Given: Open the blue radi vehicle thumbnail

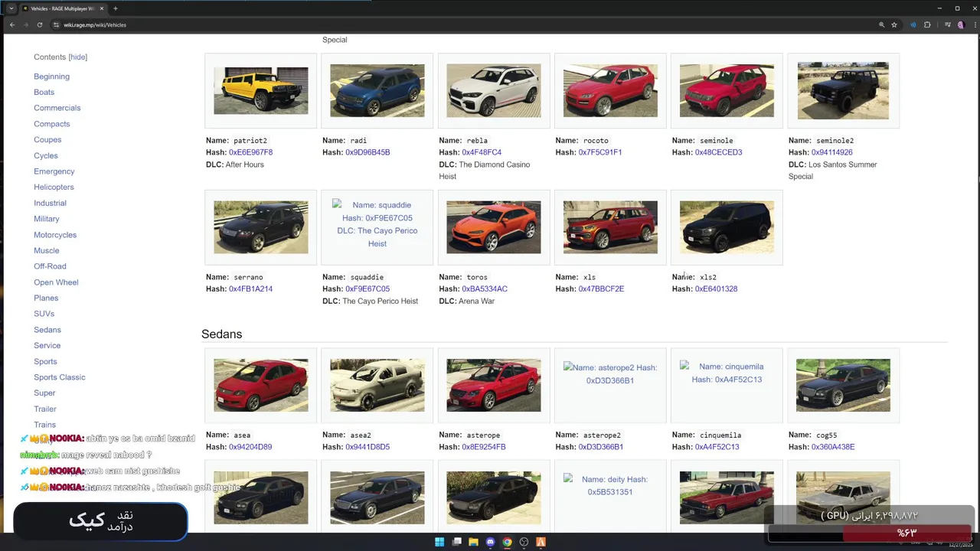Looking at the screenshot, I should (x=377, y=90).
